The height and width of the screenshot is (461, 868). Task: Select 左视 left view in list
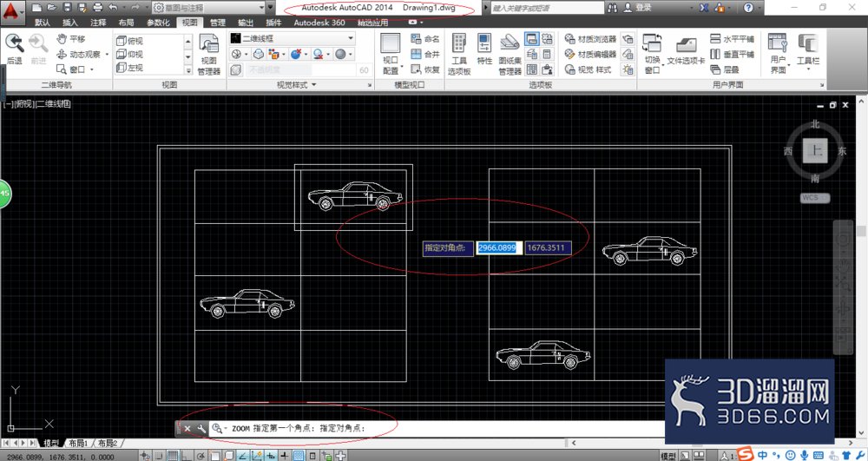tap(131, 68)
